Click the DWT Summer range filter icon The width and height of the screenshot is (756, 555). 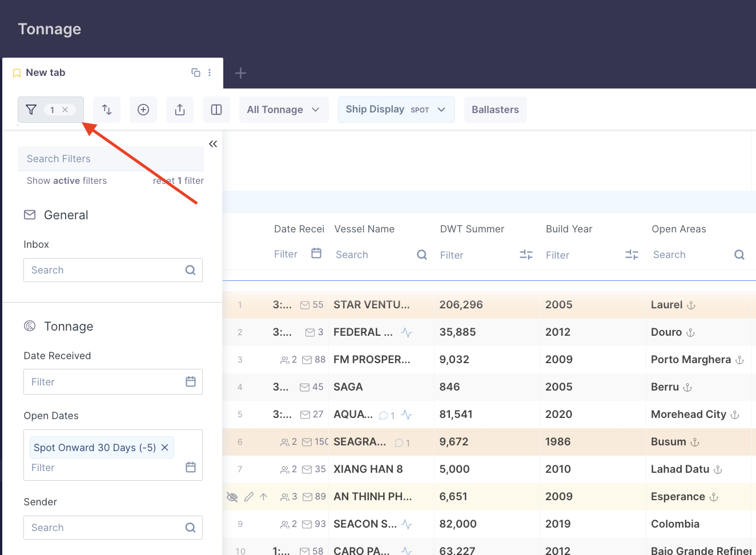(526, 255)
